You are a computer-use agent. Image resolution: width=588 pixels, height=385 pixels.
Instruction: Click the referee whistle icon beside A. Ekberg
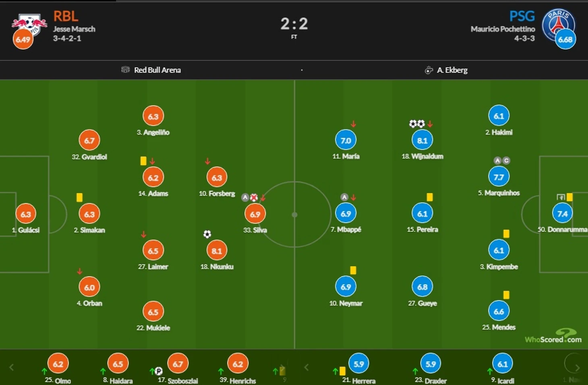point(429,70)
